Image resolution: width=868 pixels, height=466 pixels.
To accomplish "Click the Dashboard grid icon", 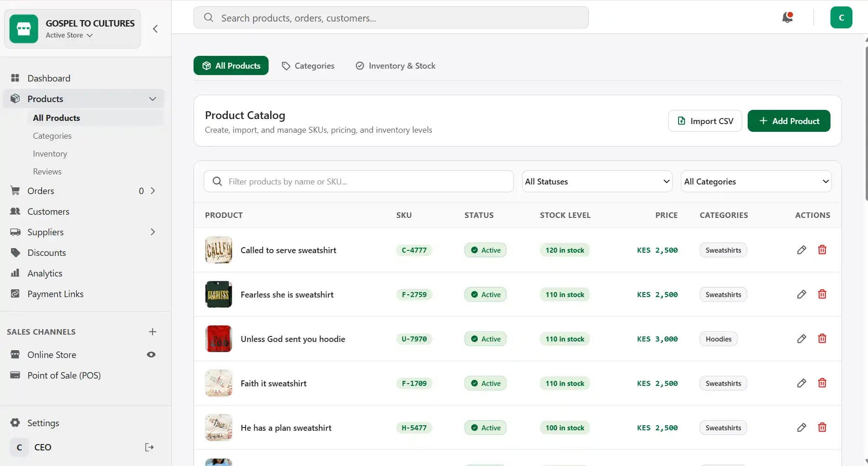I will tap(15, 78).
